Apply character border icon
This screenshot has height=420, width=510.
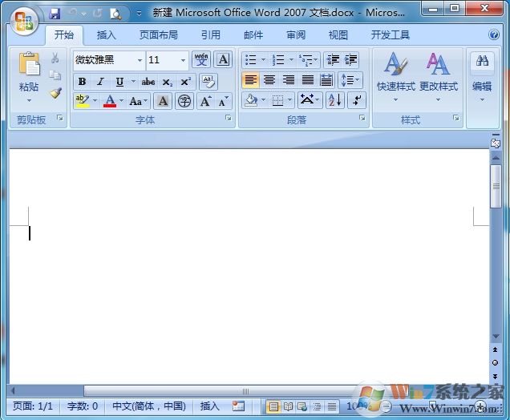click(223, 60)
